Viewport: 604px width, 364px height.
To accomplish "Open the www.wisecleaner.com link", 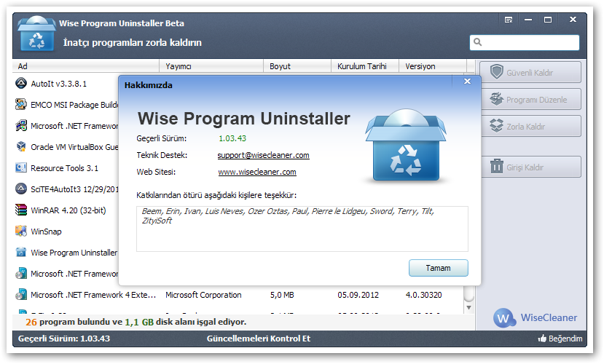I will tap(256, 173).
